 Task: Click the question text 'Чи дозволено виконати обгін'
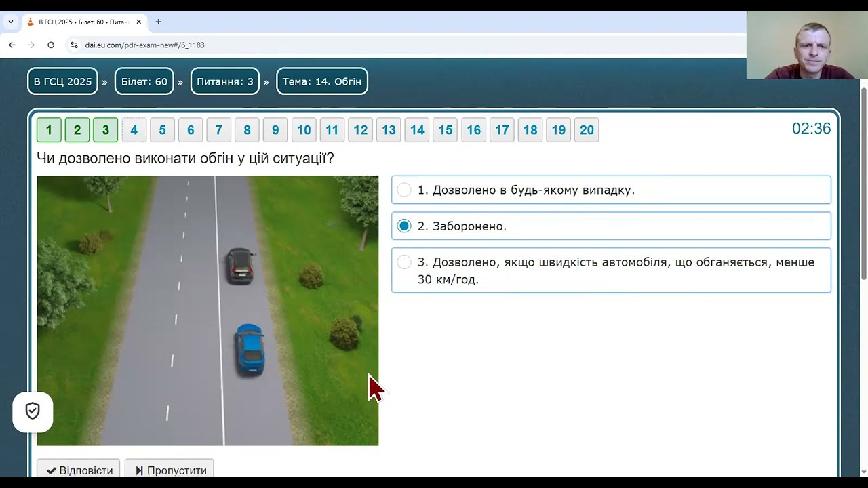(185, 159)
